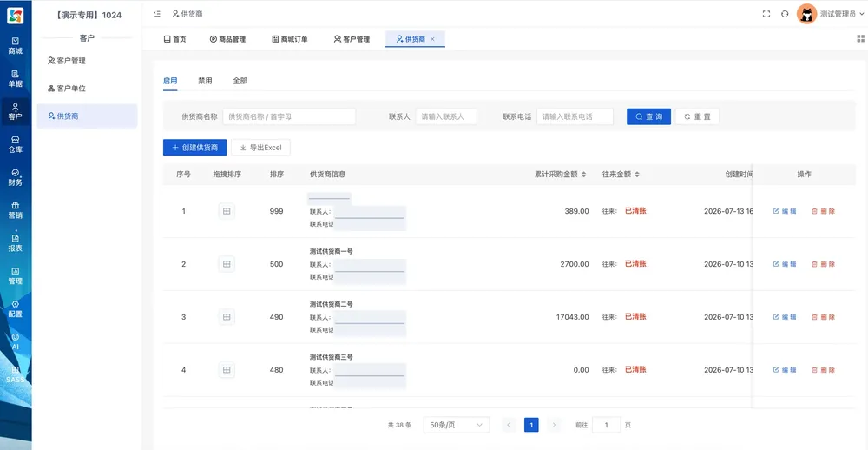The height and width of the screenshot is (450, 868).
Task: Switch to the 商城订单 tab
Action: (x=290, y=39)
